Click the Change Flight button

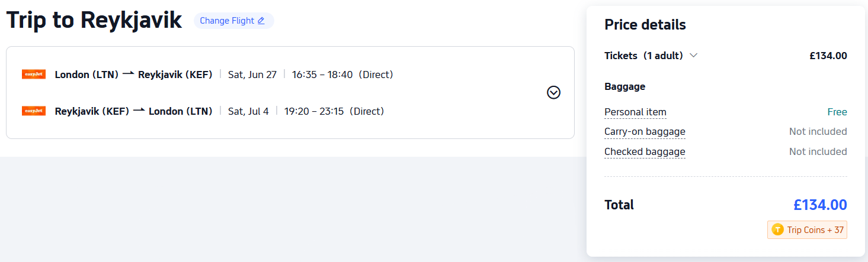pyautogui.click(x=228, y=21)
